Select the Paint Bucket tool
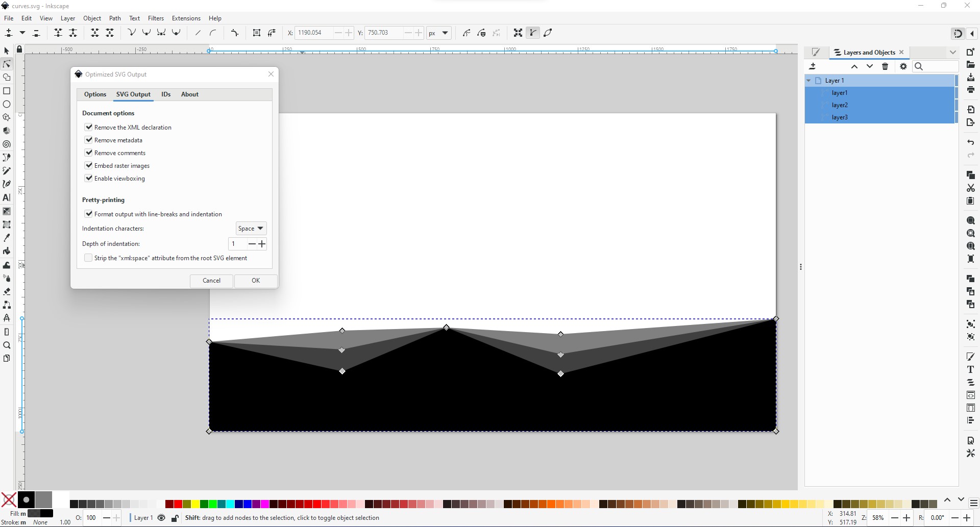Viewport: 980px width, 527px height. (x=7, y=251)
